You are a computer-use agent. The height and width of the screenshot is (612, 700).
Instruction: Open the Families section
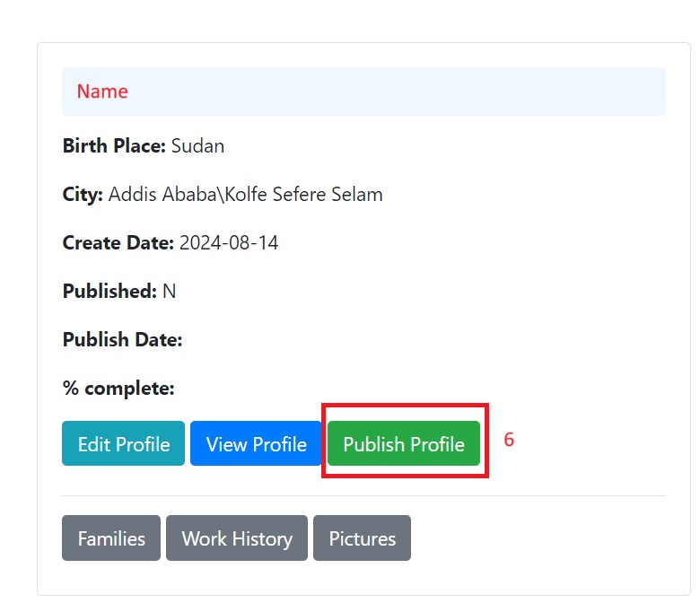pos(111,538)
